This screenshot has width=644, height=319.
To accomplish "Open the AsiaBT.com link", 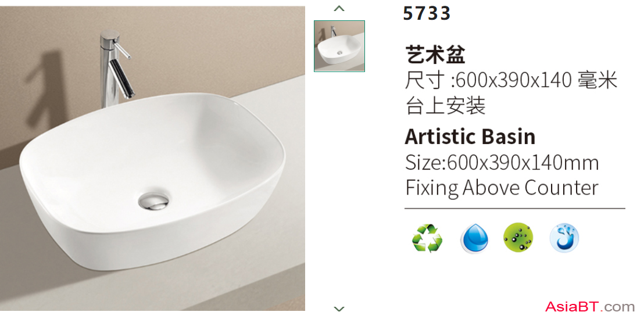I will click(590, 306).
